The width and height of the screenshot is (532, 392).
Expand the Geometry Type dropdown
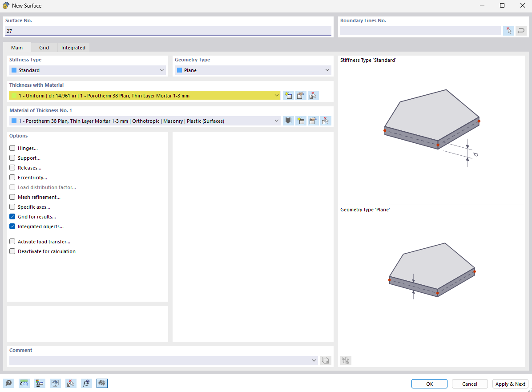coord(327,70)
